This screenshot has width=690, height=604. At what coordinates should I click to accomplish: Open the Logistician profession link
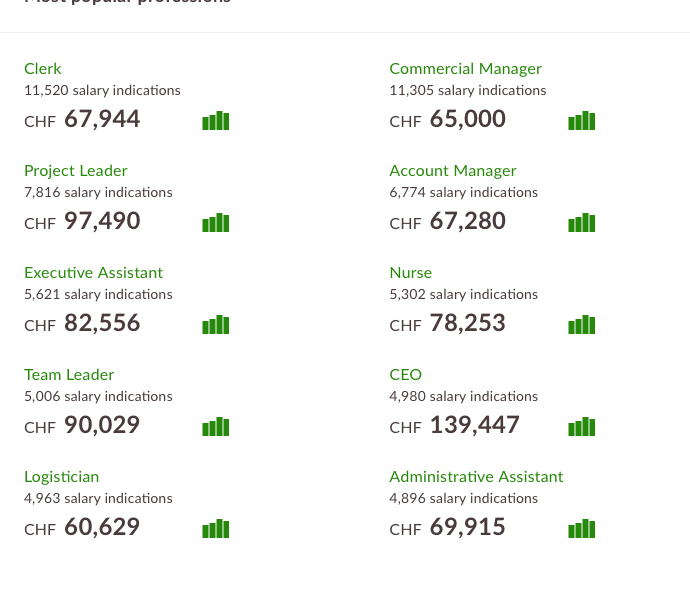(x=62, y=477)
